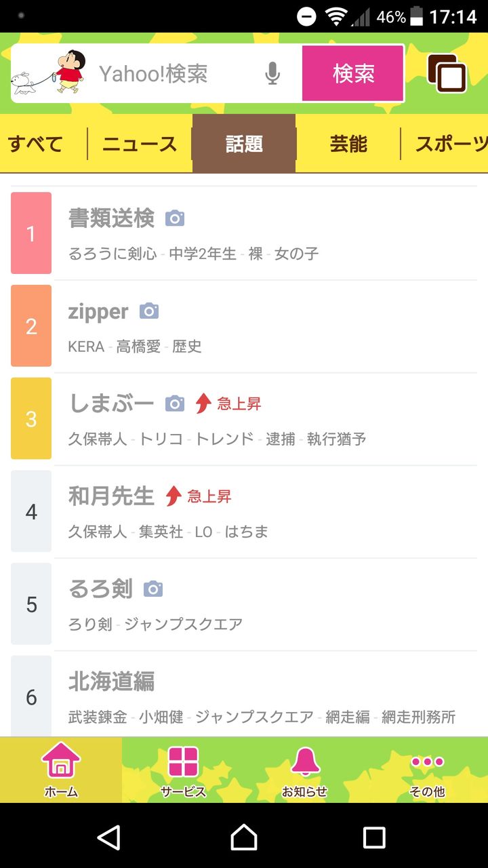Open お知らせ bell notifications
This screenshot has width=488, height=868.
(x=305, y=770)
